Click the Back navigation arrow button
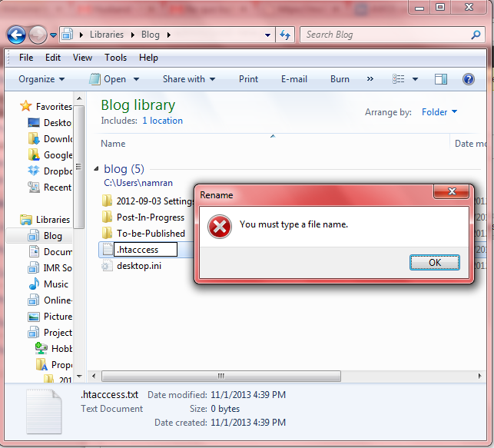Screen dimensions: 494x448 pyautogui.click(x=16, y=35)
